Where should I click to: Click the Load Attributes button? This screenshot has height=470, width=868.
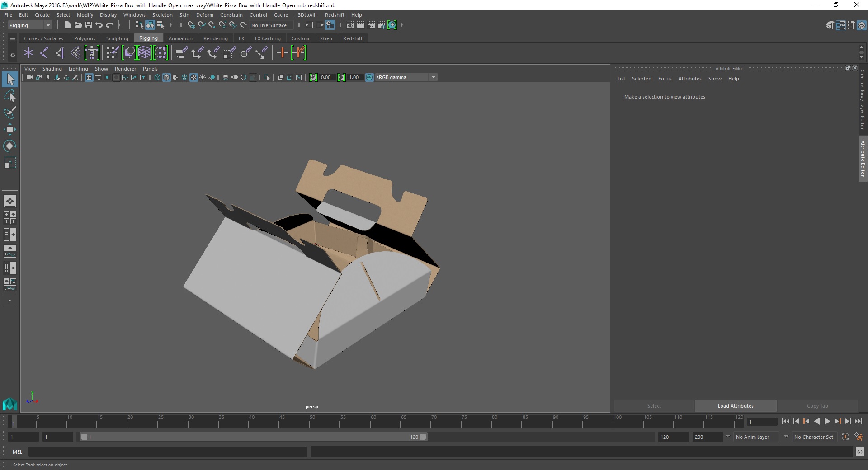click(736, 406)
